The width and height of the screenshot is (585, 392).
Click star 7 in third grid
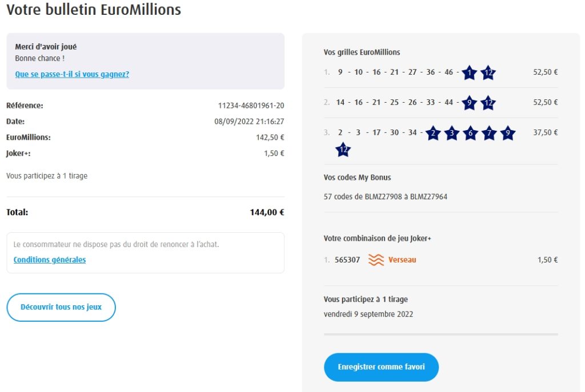click(488, 134)
